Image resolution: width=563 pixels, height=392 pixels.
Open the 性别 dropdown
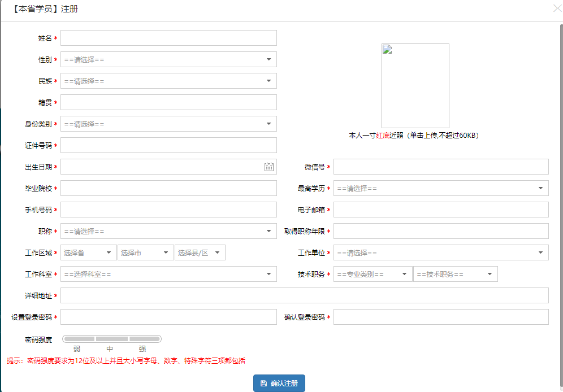168,59
